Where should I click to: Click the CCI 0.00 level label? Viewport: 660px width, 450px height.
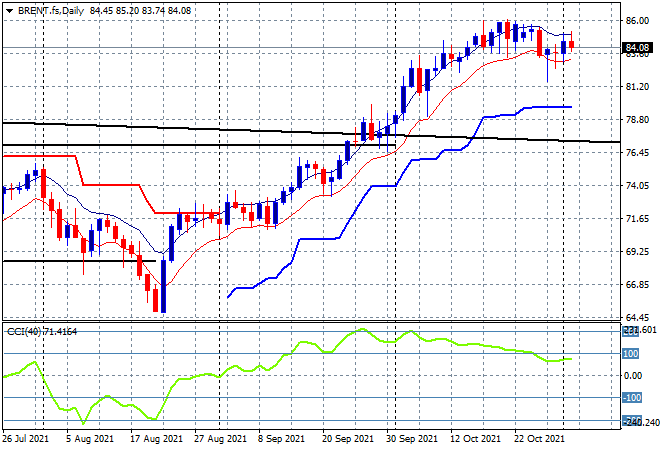pyautogui.click(x=633, y=375)
